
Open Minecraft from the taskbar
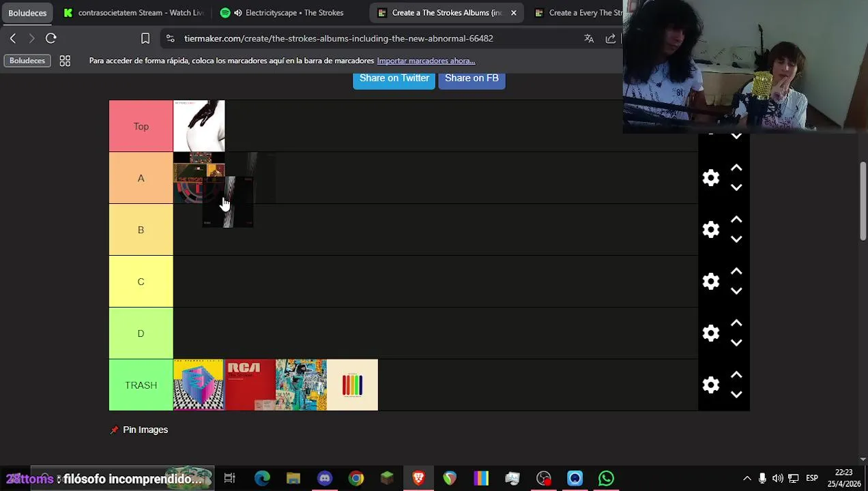click(387, 479)
